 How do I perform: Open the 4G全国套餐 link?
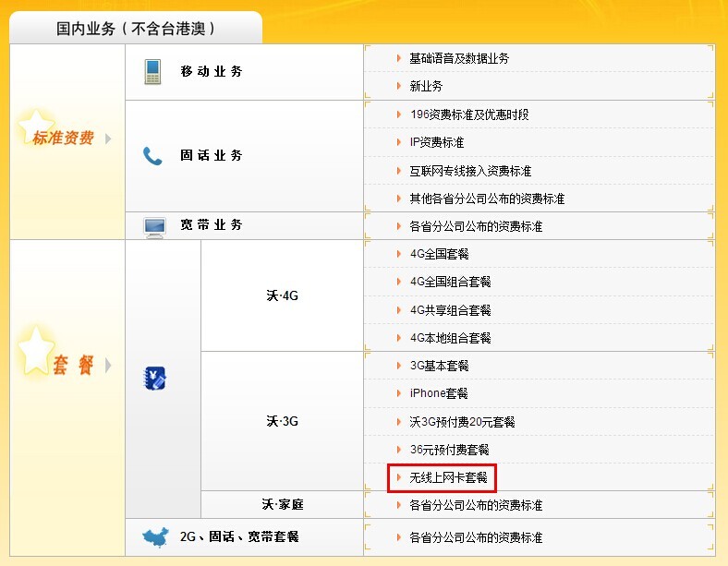click(x=439, y=254)
